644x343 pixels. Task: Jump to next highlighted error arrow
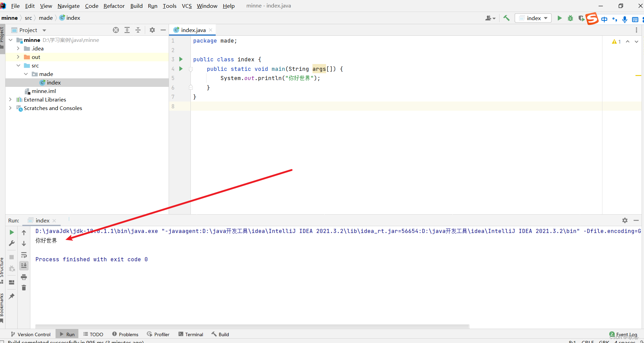click(637, 42)
